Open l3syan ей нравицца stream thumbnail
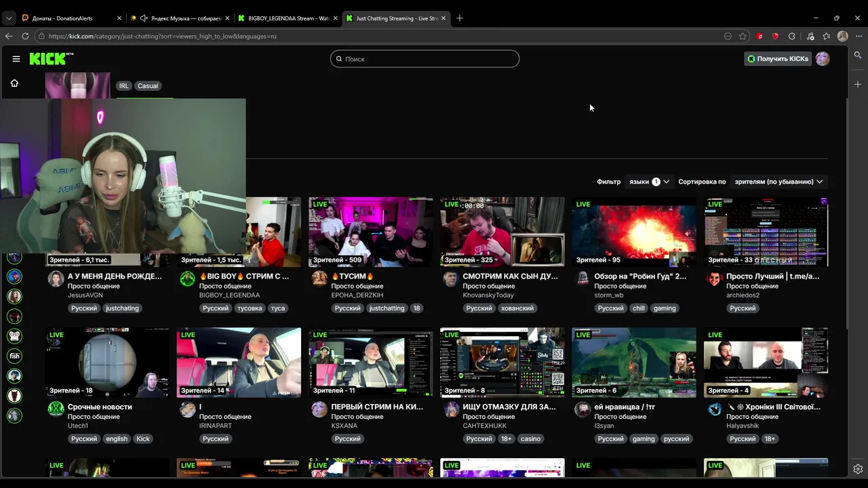 [x=634, y=363]
